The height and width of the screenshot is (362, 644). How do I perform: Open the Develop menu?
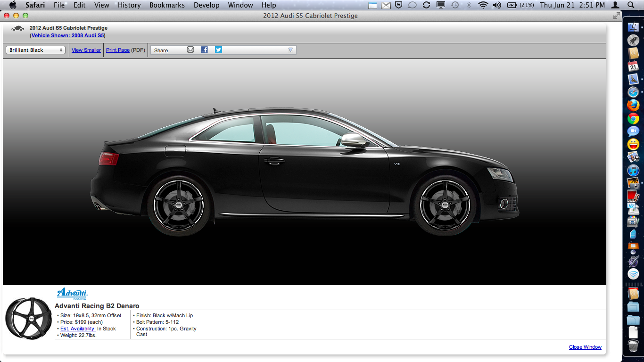click(206, 5)
